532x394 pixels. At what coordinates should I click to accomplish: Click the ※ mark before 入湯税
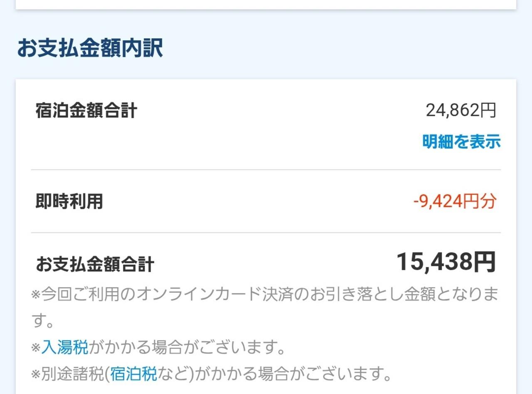point(36,348)
